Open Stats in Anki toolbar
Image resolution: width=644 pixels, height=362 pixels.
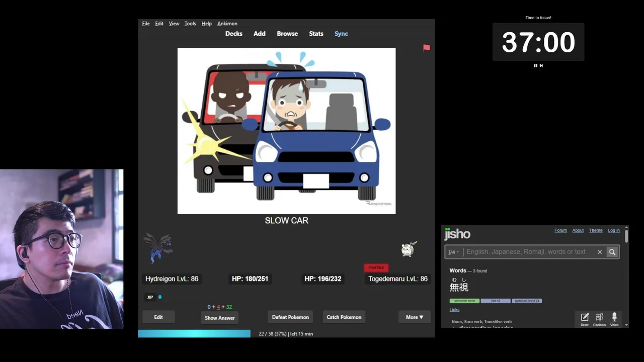316,34
